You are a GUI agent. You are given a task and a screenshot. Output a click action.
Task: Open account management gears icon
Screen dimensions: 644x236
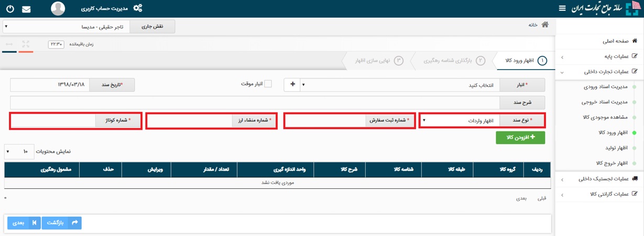tap(138, 8)
